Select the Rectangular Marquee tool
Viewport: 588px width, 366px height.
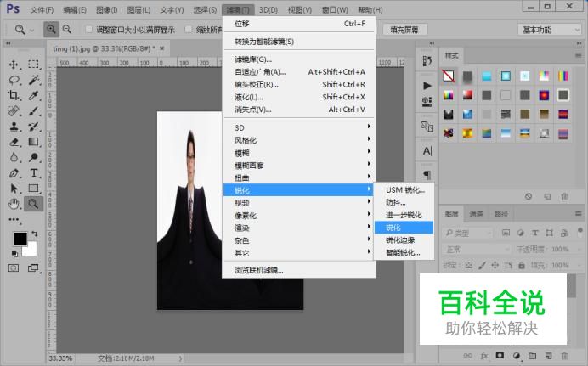click(x=34, y=65)
